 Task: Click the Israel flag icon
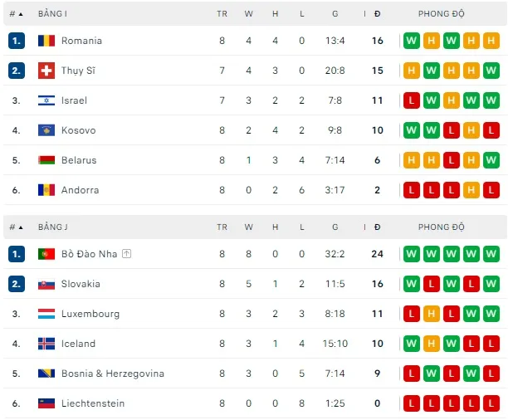pos(46,100)
